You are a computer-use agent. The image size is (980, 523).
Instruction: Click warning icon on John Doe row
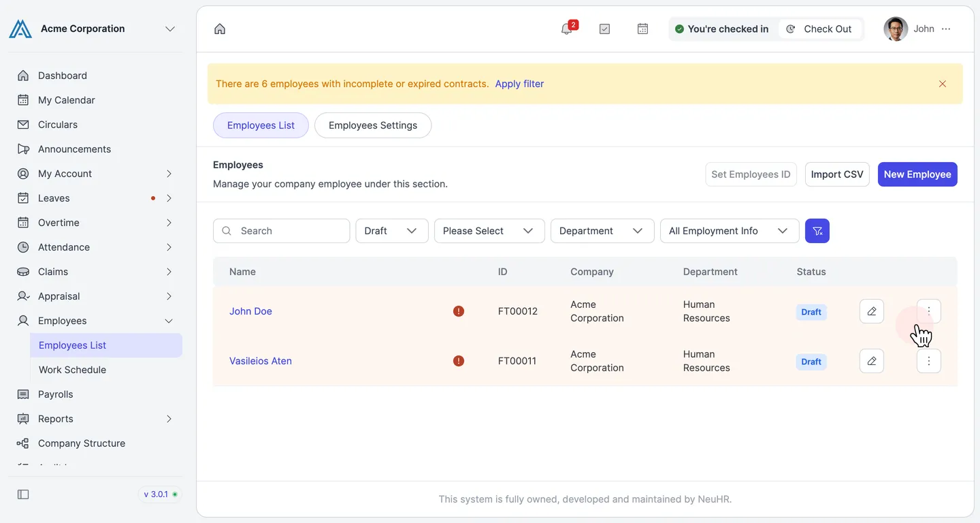pyautogui.click(x=459, y=311)
